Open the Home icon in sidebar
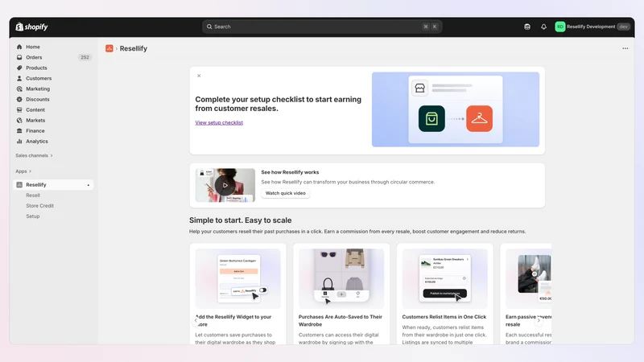The width and height of the screenshot is (644, 362). click(x=19, y=47)
